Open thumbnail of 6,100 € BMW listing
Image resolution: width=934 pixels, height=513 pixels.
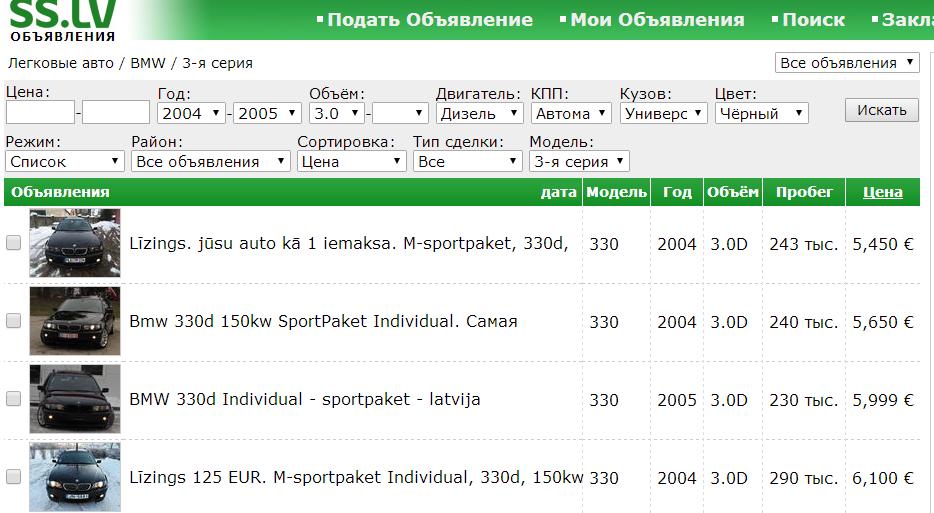click(x=75, y=477)
